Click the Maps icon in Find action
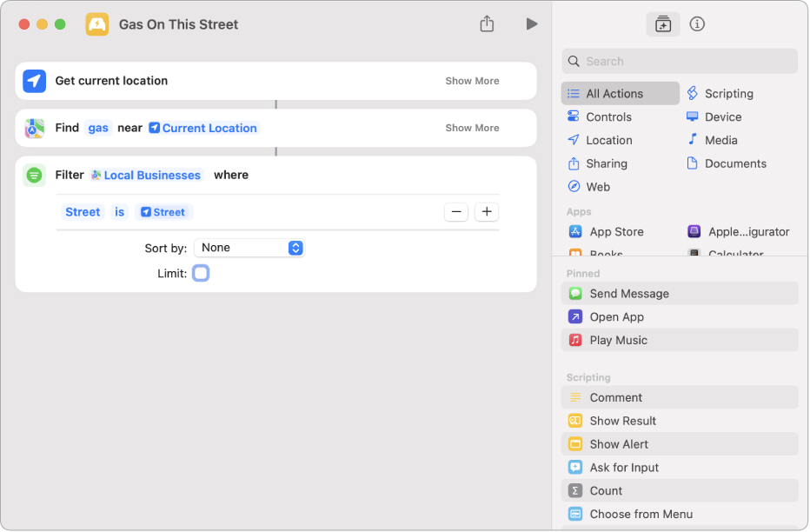Viewport: 810px width, 532px height. (x=34, y=128)
